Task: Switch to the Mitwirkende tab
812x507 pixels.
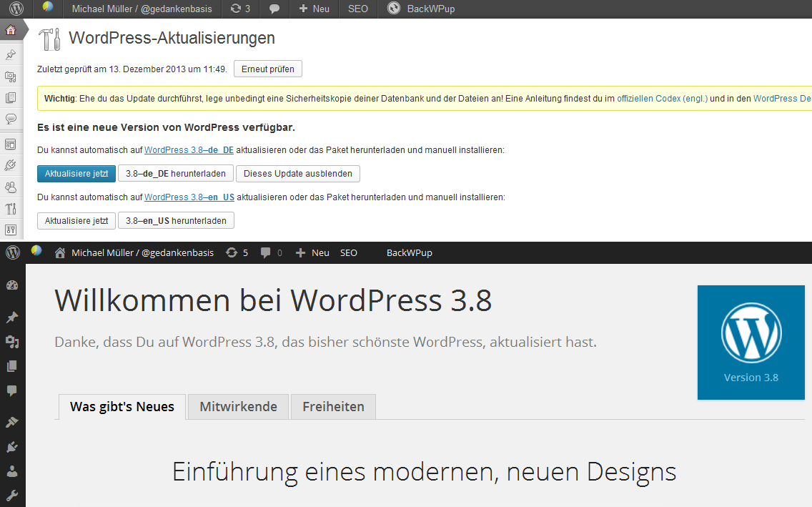Action: 238,407
